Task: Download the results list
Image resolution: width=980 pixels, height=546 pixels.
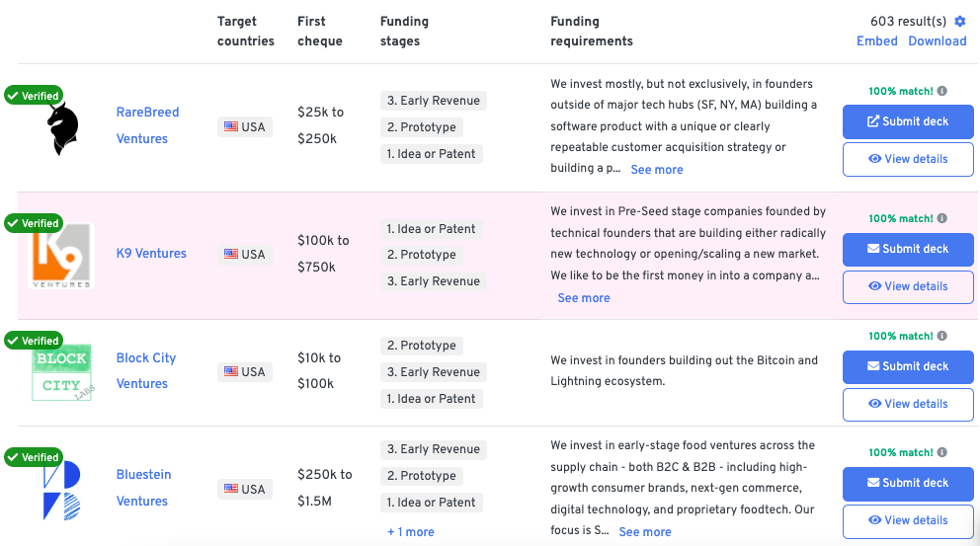Action: pos(938,41)
